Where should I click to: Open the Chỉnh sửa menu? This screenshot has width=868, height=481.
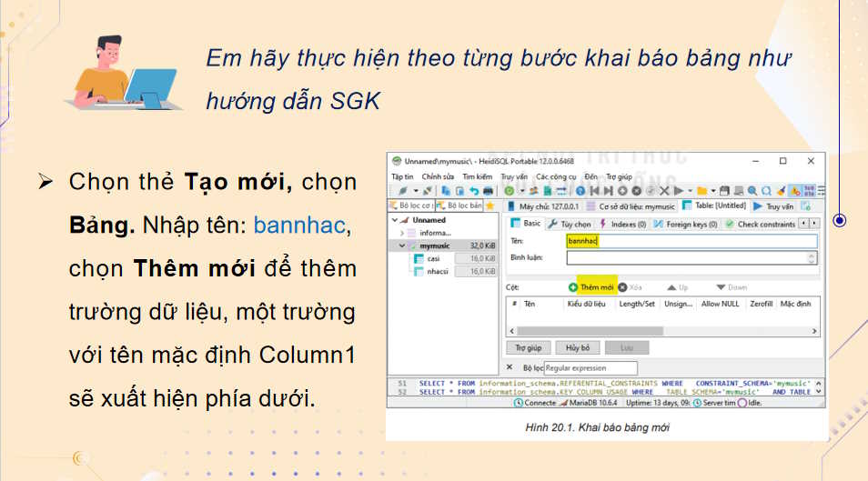[438, 176]
